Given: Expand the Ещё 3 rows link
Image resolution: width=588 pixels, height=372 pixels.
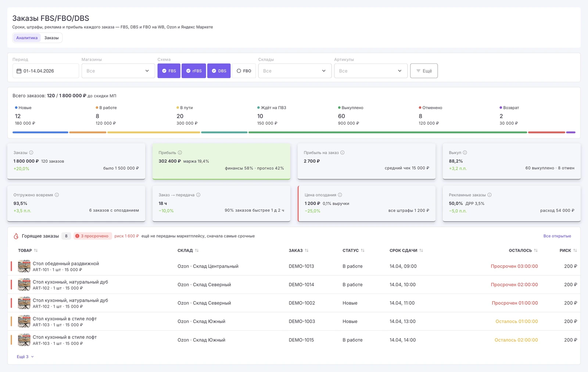Looking at the screenshot, I should pyautogui.click(x=25, y=357).
